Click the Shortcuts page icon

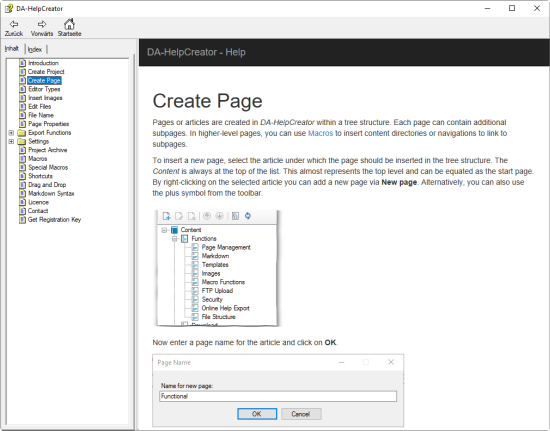(22, 176)
